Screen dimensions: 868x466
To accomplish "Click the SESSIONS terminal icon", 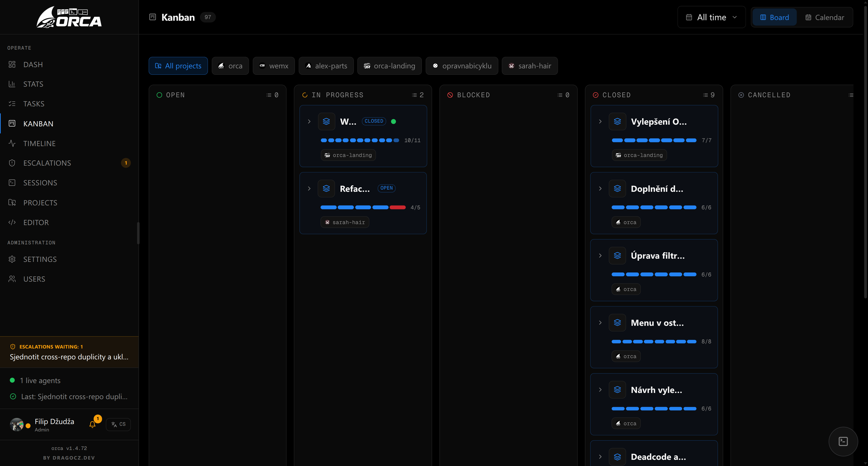I will [12, 183].
